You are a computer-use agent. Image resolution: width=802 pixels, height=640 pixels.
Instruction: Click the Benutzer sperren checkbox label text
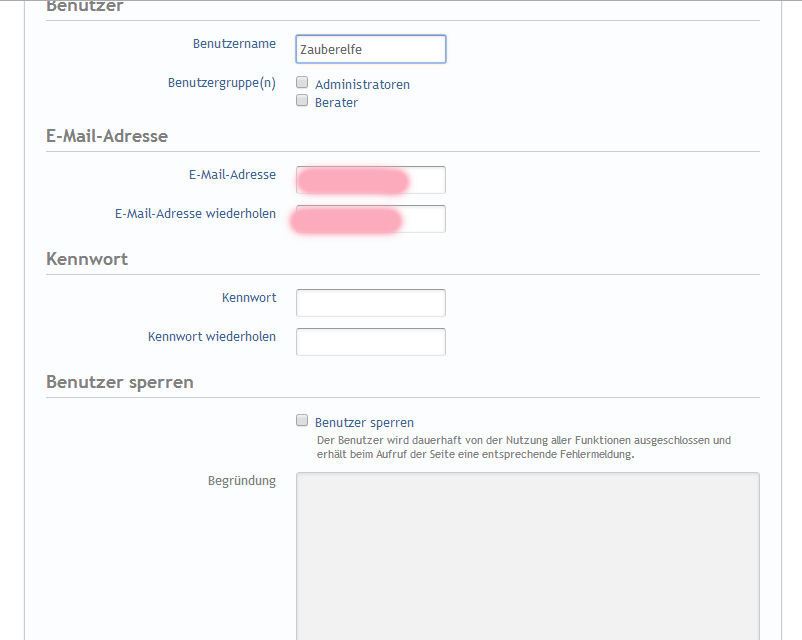click(x=364, y=423)
